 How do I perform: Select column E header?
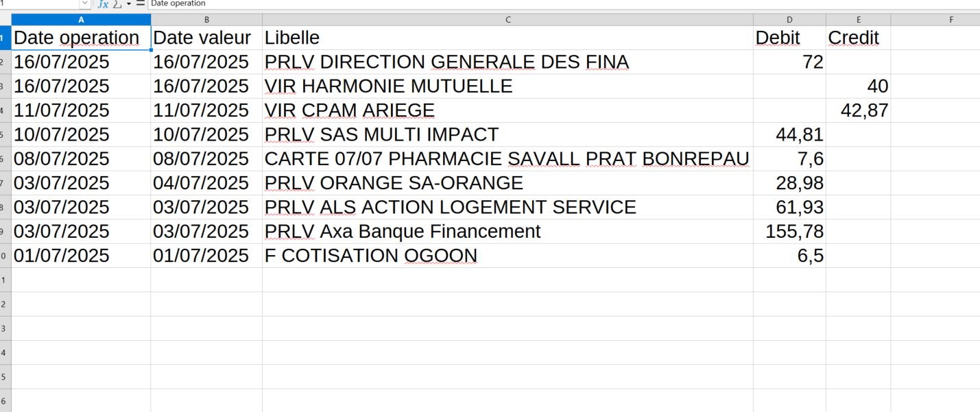pos(858,20)
